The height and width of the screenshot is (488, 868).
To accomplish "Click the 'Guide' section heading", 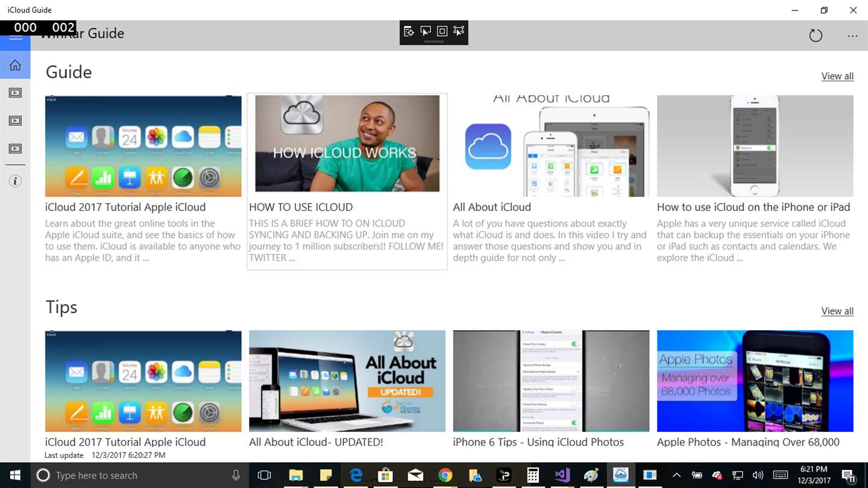I will pyautogui.click(x=69, y=72).
